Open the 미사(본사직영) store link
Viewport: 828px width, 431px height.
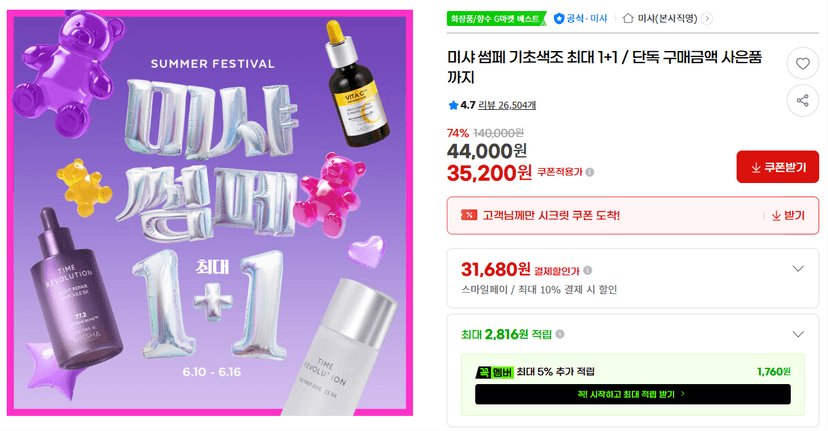[667, 18]
